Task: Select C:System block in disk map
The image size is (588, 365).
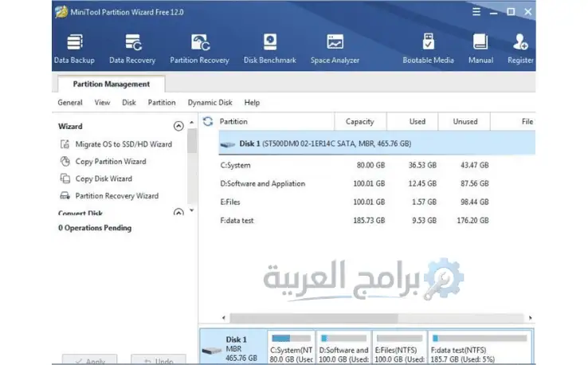Action: point(292,347)
